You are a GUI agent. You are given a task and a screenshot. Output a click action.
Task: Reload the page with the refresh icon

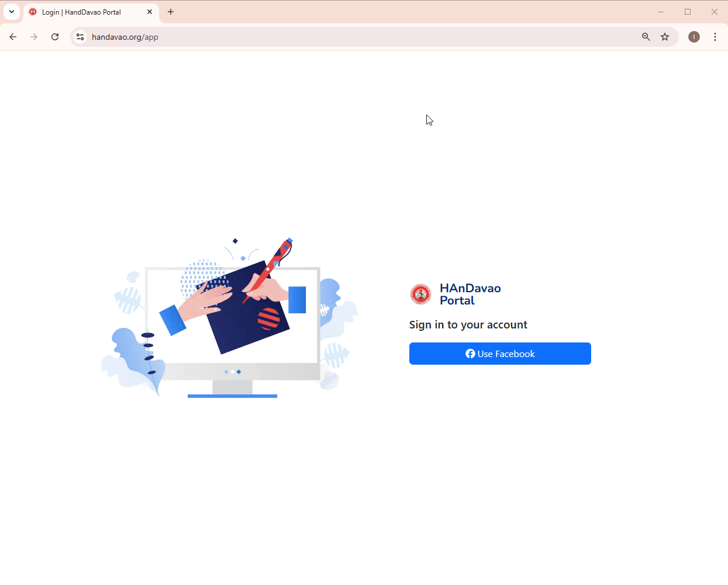(x=55, y=37)
